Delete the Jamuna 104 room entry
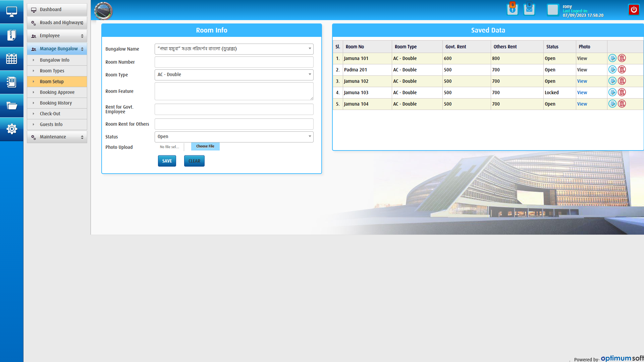This screenshot has width=644, height=362. pos(622,104)
